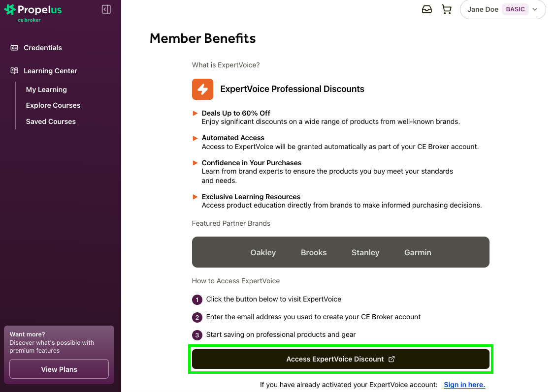This screenshot has width=555, height=392.
Task: Open the inbox tray icon
Action: click(427, 9)
